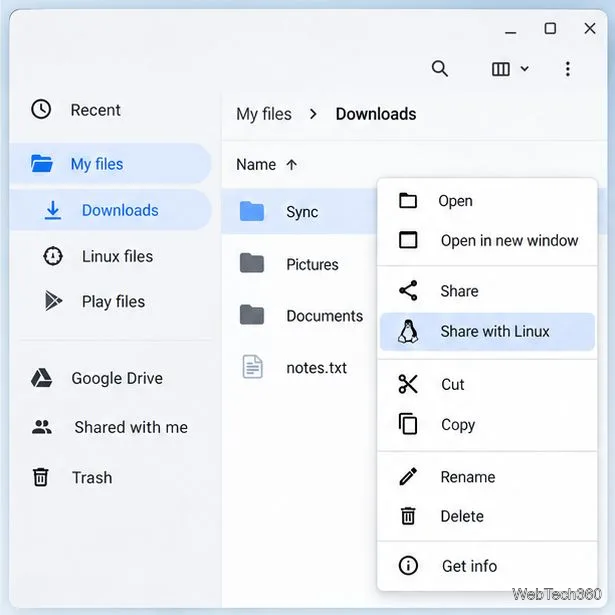The height and width of the screenshot is (615, 615).
Task: Choose Rename from the context menu
Action: [487, 477]
